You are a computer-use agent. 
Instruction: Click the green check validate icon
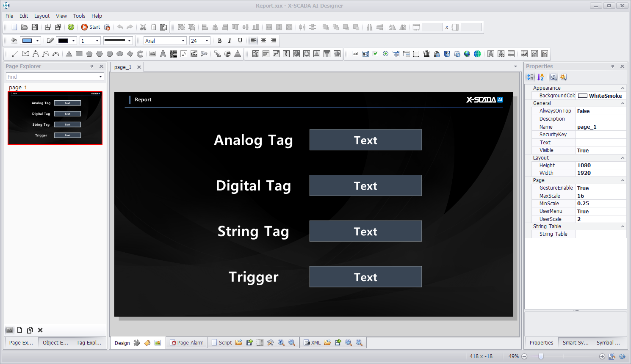pos(71,27)
